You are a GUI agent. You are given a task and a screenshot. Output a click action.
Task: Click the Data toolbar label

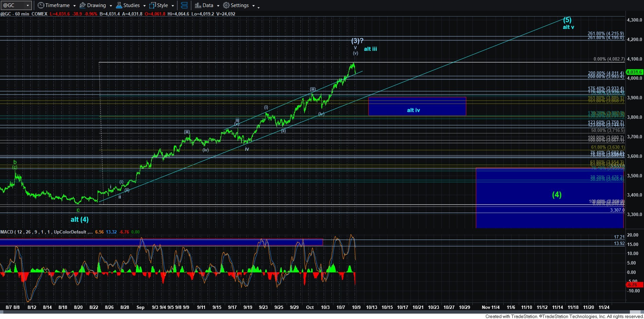pos(208,5)
